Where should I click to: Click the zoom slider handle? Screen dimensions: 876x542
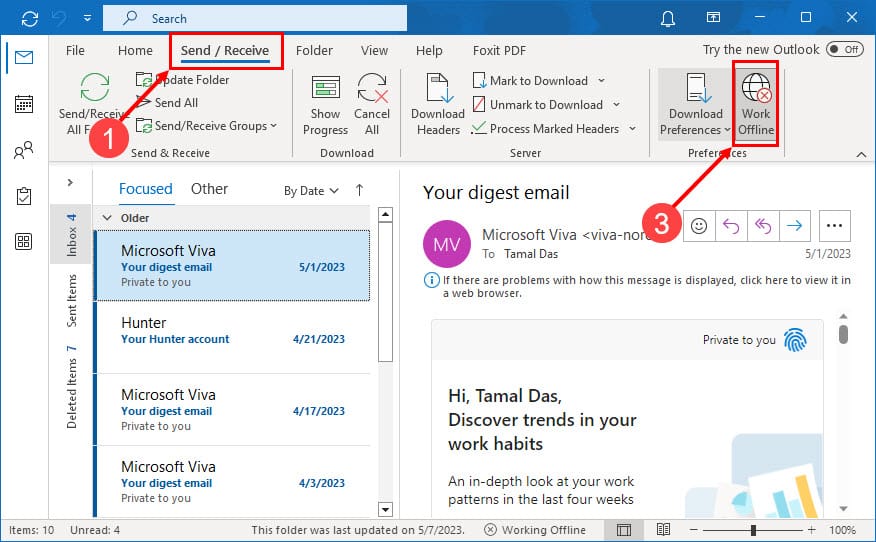(x=753, y=530)
